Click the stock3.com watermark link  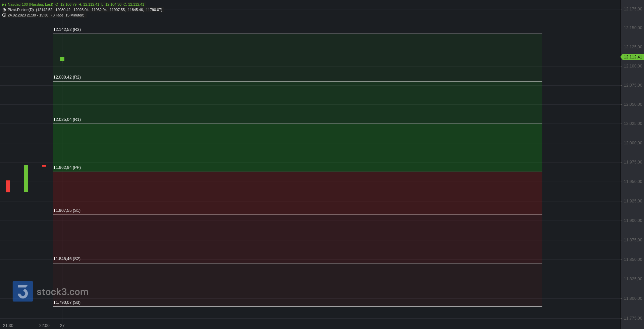tap(62, 292)
